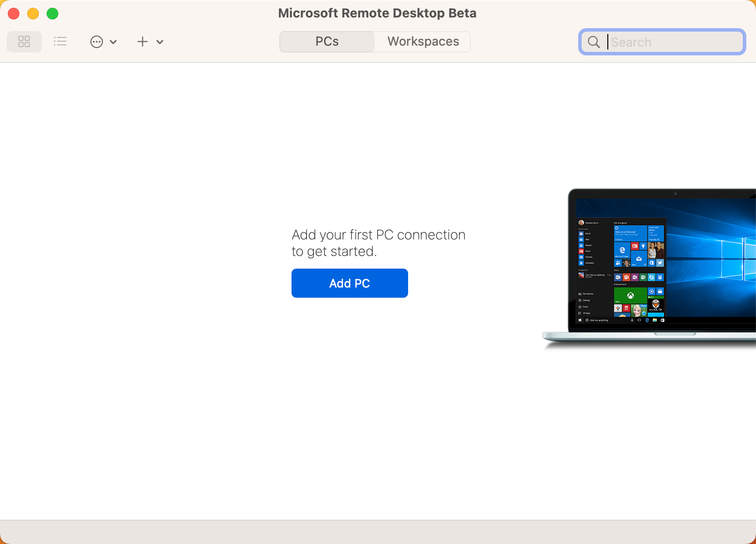Click the 'Microsoft Remote Desktop Beta' title

pyautogui.click(x=378, y=13)
